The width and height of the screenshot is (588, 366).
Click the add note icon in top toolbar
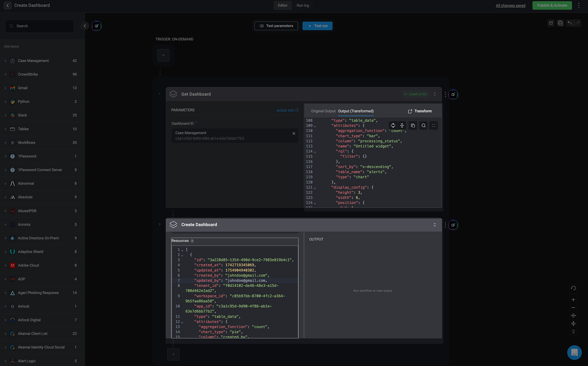[x=551, y=23]
